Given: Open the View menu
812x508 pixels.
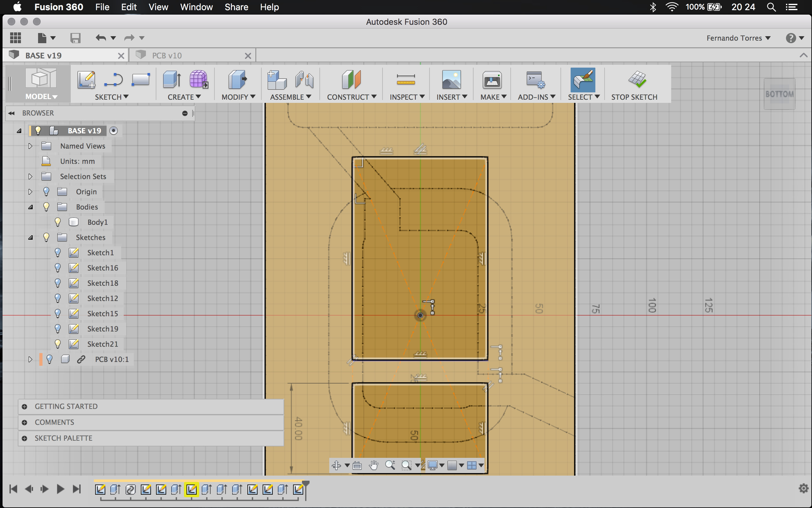Looking at the screenshot, I should 158,7.
